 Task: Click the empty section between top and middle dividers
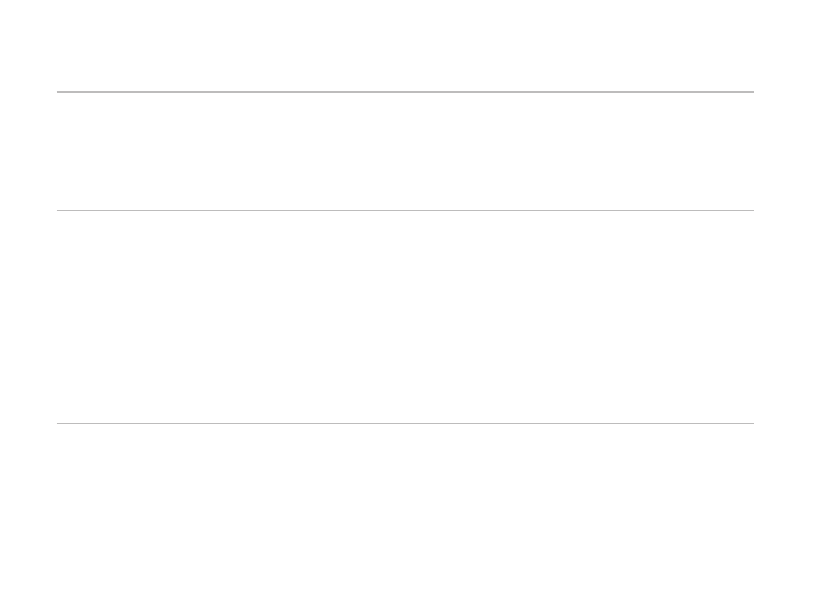coord(404,151)
